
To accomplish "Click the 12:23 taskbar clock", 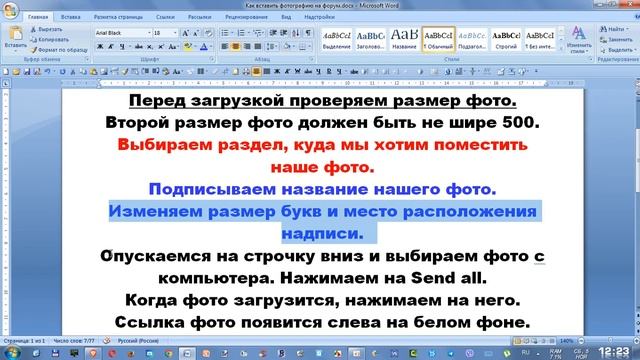I will tap(614, 352).
